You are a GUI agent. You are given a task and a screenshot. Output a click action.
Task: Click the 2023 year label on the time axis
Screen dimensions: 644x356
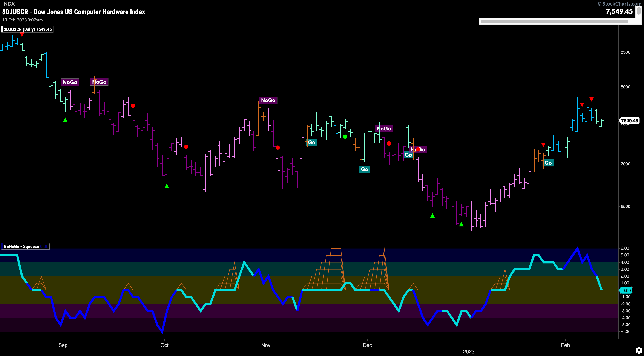click(469, 351)
